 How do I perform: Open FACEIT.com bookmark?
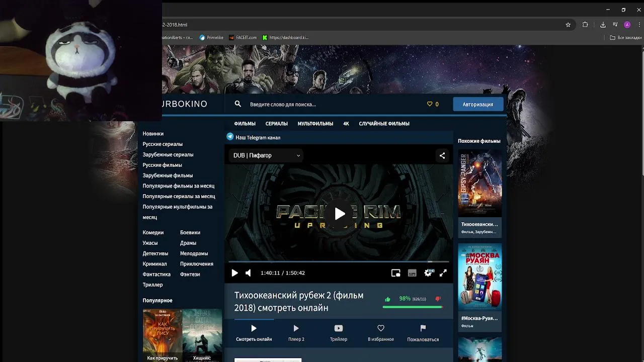[243, 37]
